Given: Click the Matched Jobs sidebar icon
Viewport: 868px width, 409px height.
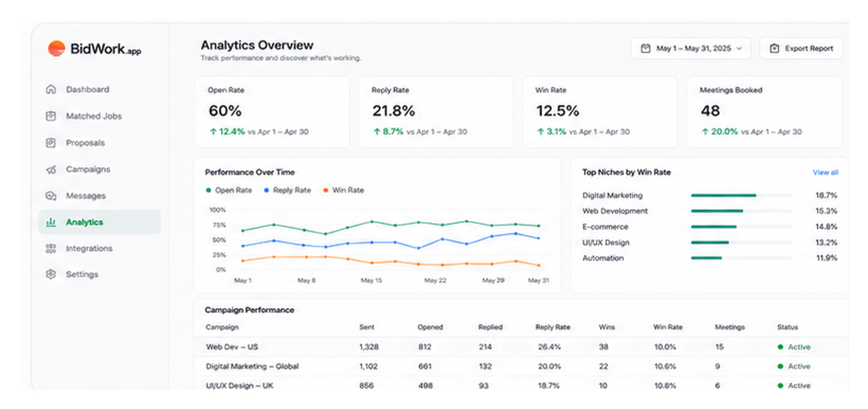Looking at the screenshot, I should pyautogui.click(x=51, y=116).
